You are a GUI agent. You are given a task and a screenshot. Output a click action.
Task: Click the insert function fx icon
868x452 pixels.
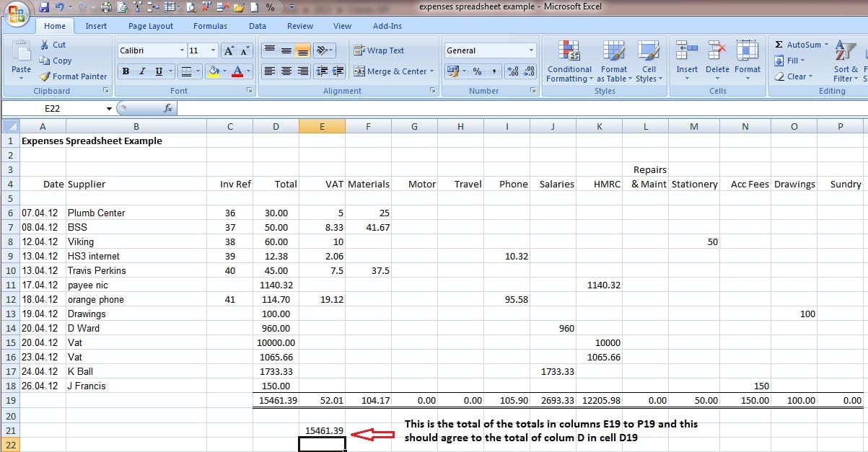[x=167, y=108]
